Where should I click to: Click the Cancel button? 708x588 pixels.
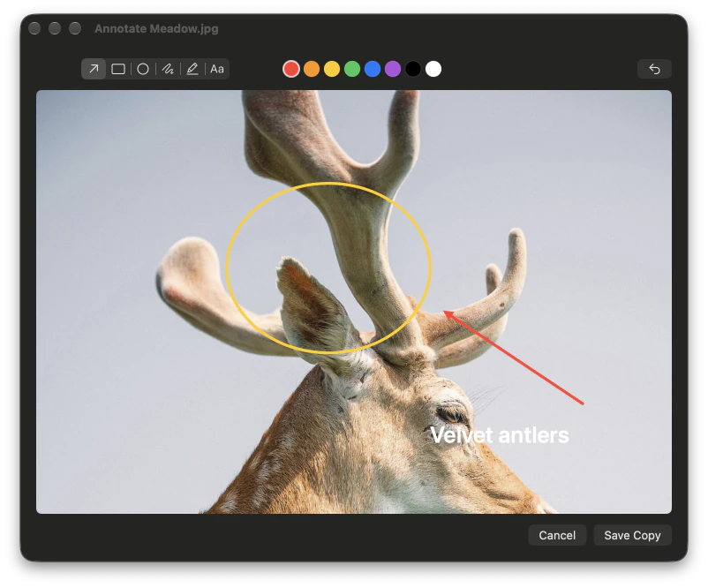557,535
